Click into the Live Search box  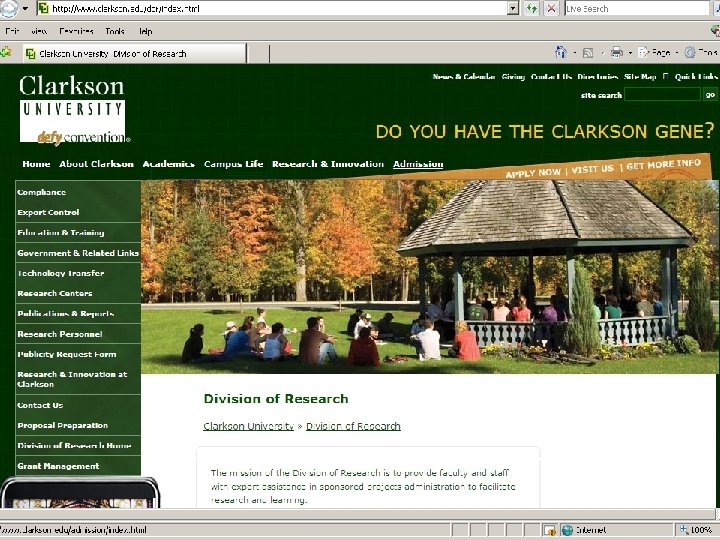[x=637, y=8]
